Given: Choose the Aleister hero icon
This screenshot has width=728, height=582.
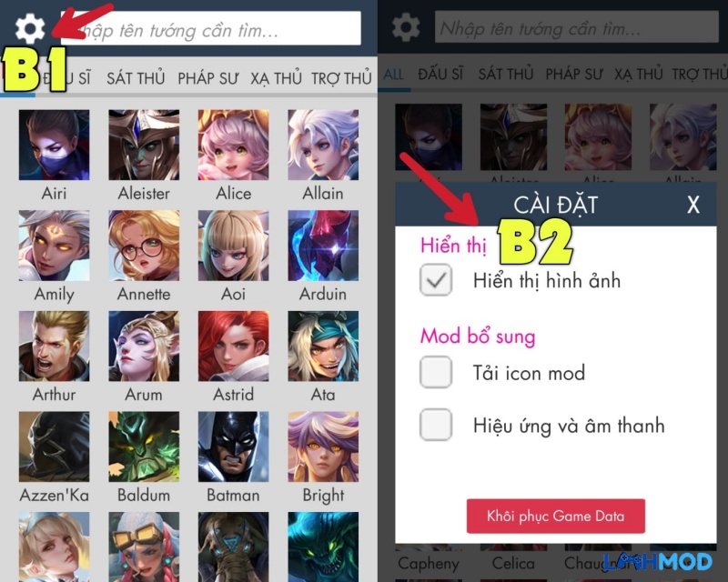Looking at the screenshot, I should (x=144, y=145).
